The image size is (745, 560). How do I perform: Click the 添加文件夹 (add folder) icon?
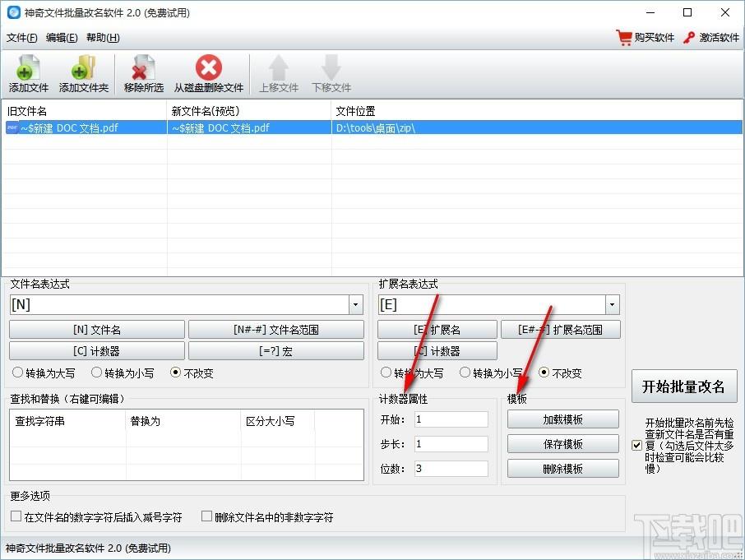click(84, 67)
